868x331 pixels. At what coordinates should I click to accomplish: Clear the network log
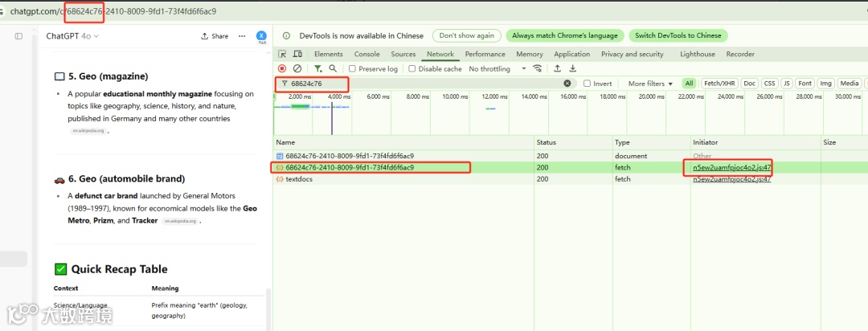click(x=297, y=68)
